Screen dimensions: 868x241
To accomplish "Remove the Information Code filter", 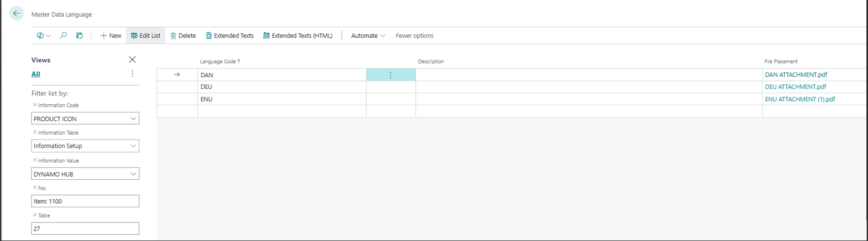I will [35, 105].
